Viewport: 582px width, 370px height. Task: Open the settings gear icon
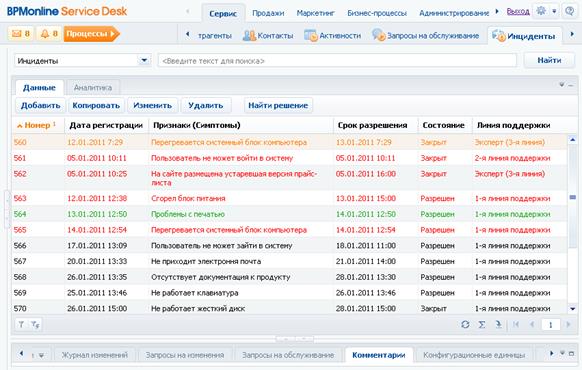click(x=541, y=11)
